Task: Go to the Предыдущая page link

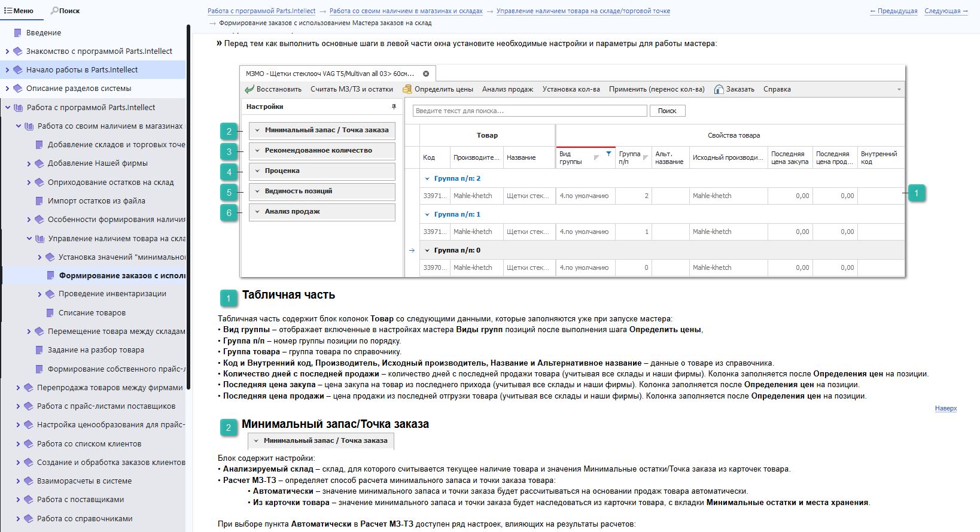Action: pos(893,11)
